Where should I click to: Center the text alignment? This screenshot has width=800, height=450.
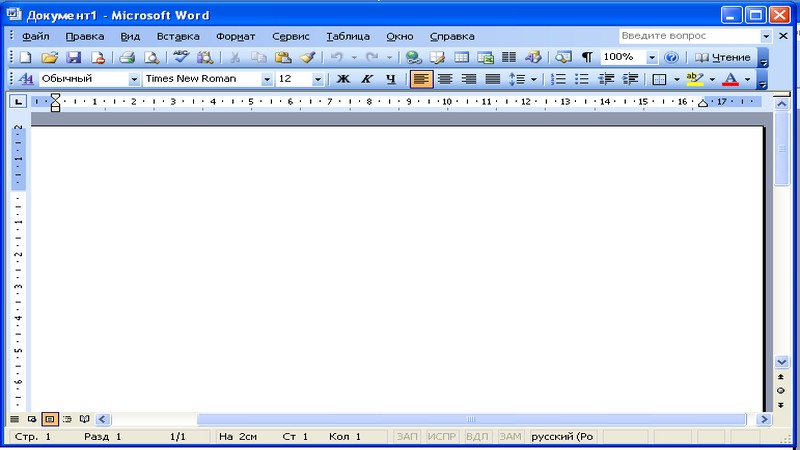(445, 79)
